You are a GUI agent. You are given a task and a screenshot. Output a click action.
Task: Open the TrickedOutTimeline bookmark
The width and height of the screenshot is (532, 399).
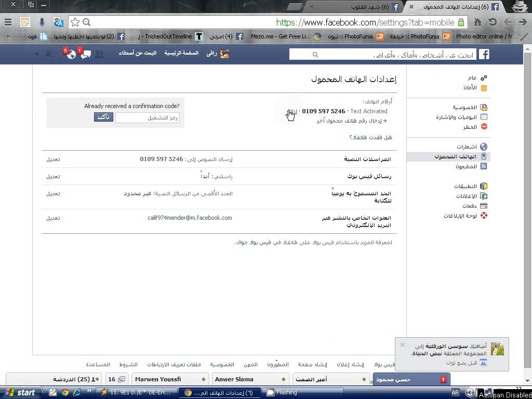point(168,36)
